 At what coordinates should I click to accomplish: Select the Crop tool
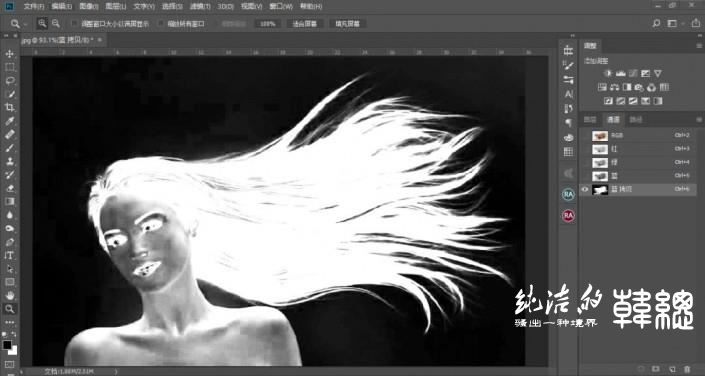click(9, 107)
